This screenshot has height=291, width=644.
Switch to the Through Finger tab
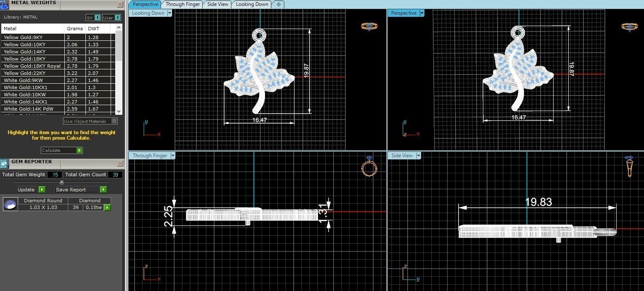tap(183, 4)
